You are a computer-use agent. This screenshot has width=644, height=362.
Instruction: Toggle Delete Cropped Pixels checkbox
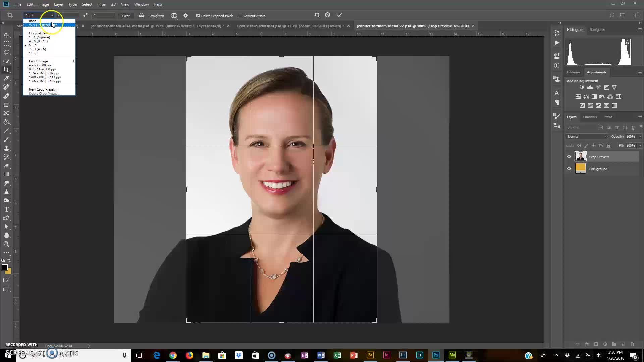point(198,16)
